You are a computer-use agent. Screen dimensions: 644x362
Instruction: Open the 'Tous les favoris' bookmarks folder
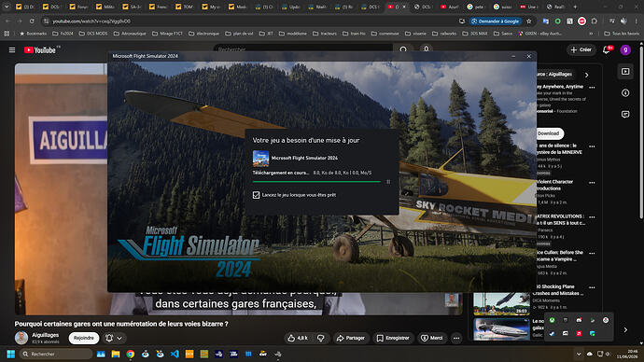[622, 34]
